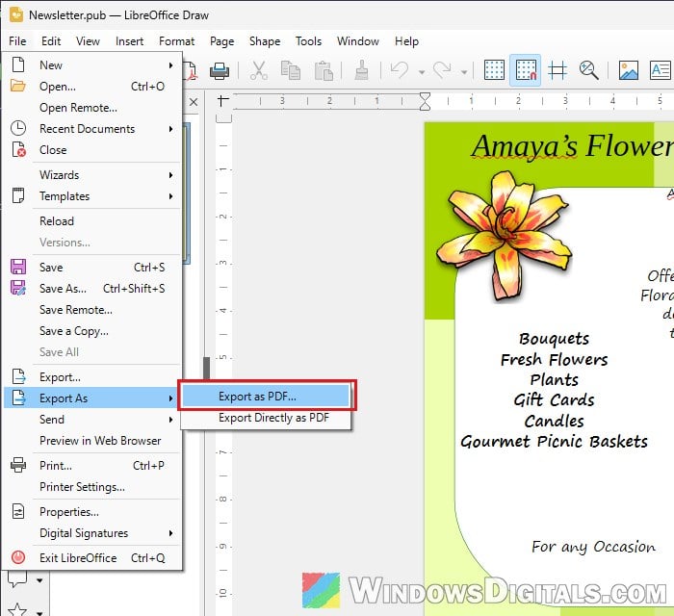This screenshot has width=674, height=616.
Task: Expand Recent Documents submenu
Action: point(92,129)
